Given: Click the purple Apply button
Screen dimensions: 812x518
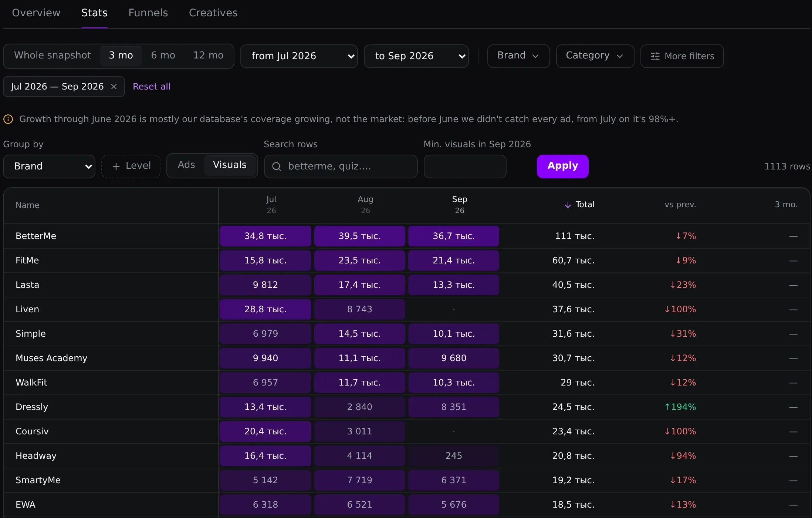Looking at the screenshot, I should pyautogui.click(x=562, y=166).
